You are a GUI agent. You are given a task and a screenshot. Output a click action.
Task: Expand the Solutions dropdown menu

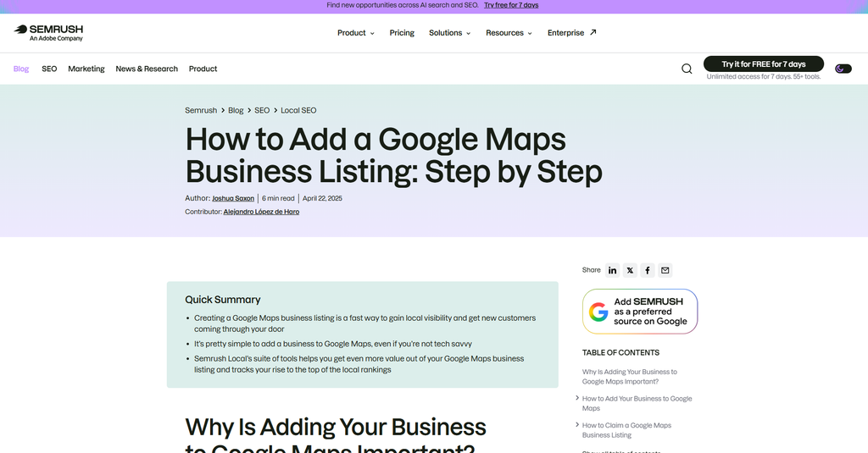coord(449,33)
